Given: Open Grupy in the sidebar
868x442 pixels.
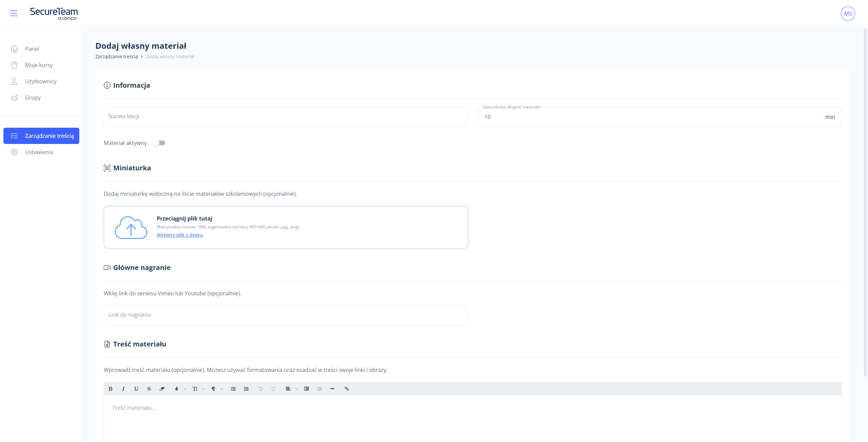Looking at the screenshot, I should tap(41, 98).
